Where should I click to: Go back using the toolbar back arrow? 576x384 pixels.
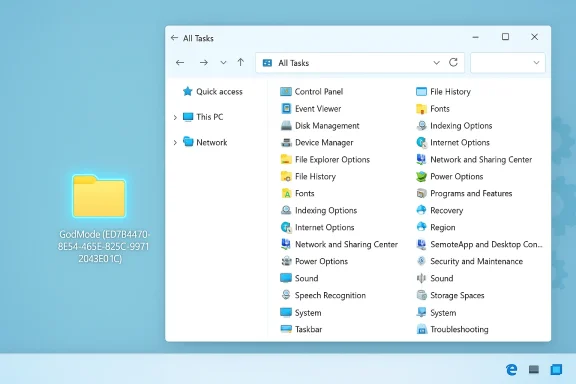pyautogui.click(x=180, y=62)
